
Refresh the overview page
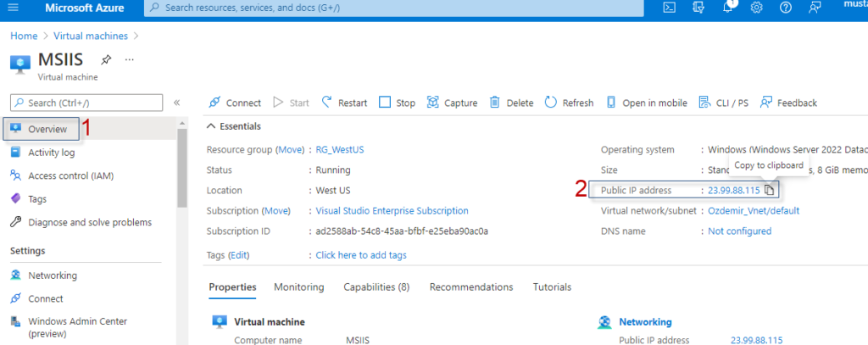click(x=569, y=103)
